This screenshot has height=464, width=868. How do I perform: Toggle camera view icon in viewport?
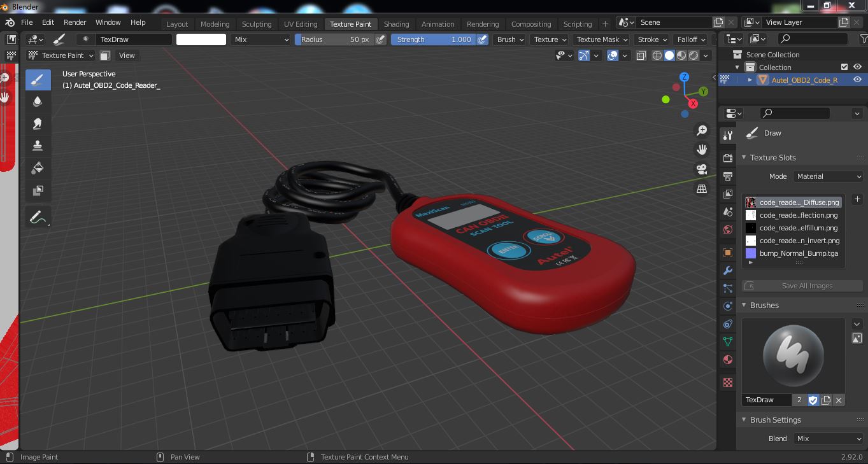pos(702,169)
